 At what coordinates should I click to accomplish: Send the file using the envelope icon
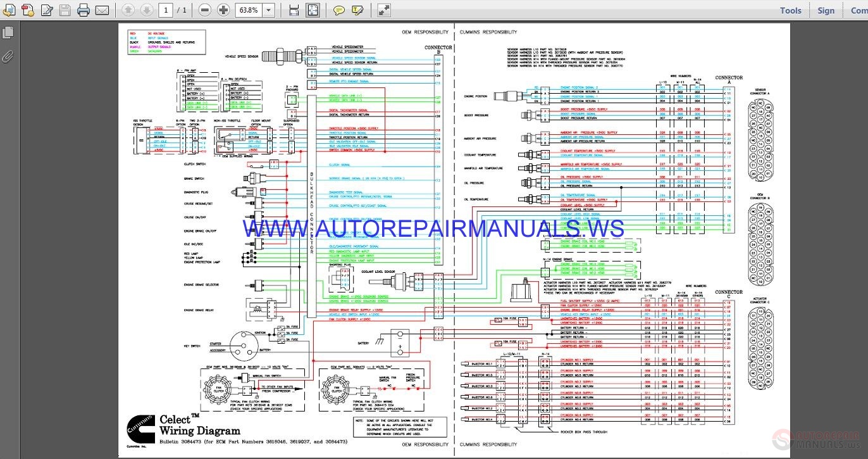point(101,10)
